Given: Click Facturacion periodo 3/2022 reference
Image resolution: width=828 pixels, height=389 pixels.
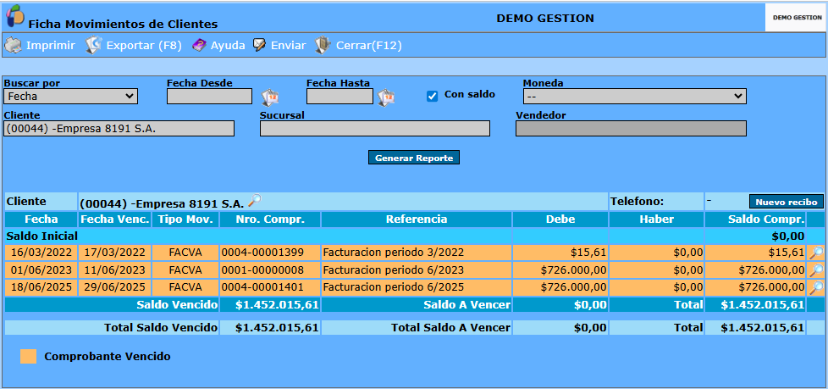Looking at the screenshot, I should 393,253.
